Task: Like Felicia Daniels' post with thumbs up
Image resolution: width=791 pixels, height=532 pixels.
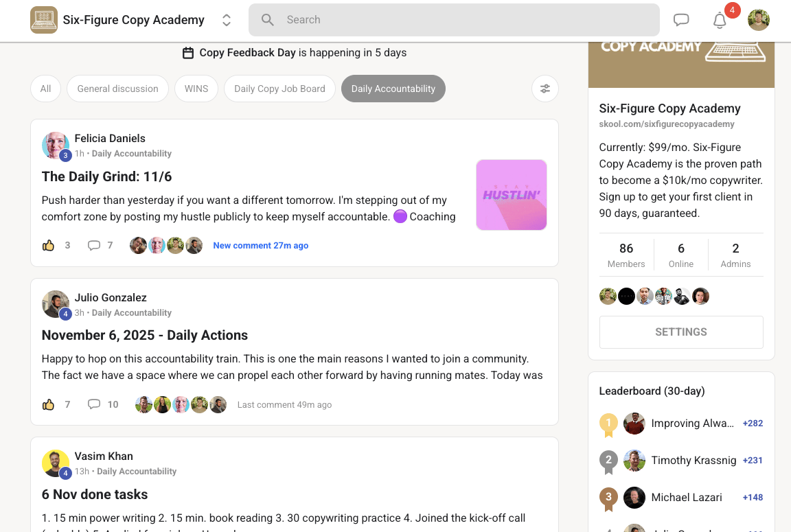Action: [49, 246]
